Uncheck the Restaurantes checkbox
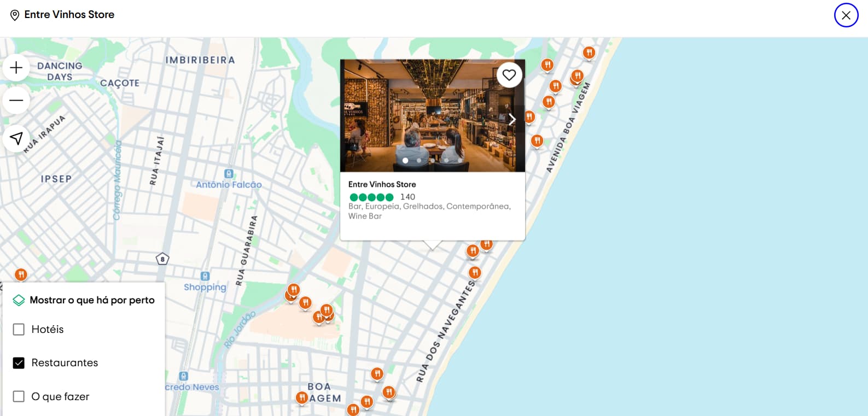This screenshot has height=416, width=868. click(19, 363)
